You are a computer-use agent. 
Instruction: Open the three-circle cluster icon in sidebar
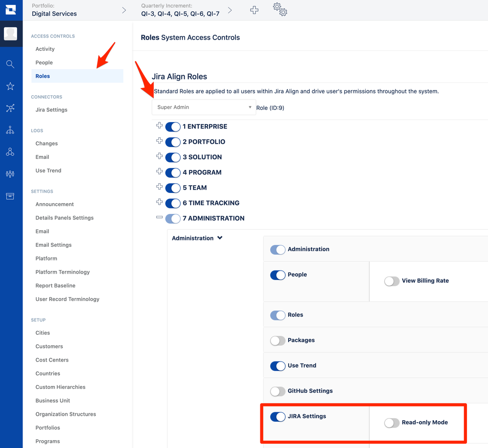pos(10,152)
